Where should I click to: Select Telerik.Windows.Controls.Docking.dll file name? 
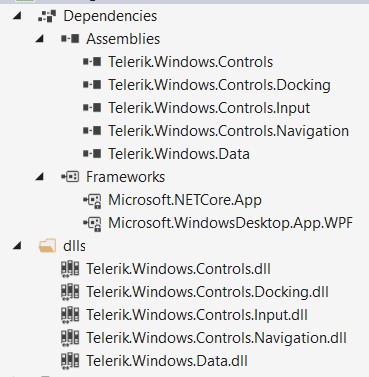point(207,292)
